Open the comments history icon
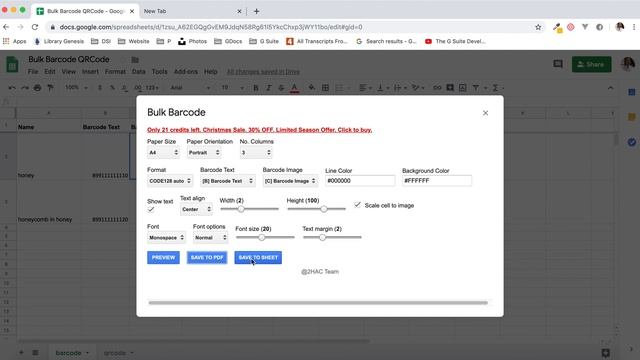640x360 pixels. pyautogui.click(x=558, y=64)
